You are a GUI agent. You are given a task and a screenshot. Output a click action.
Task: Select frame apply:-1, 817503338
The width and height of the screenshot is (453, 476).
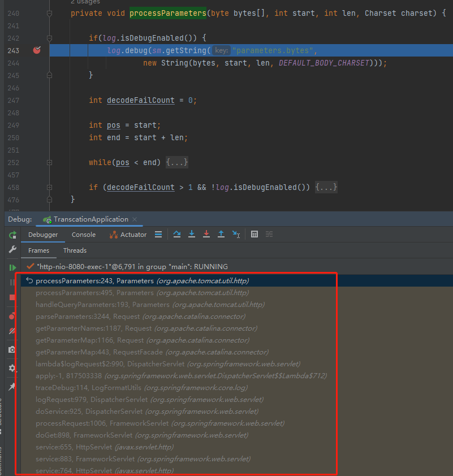237,376
